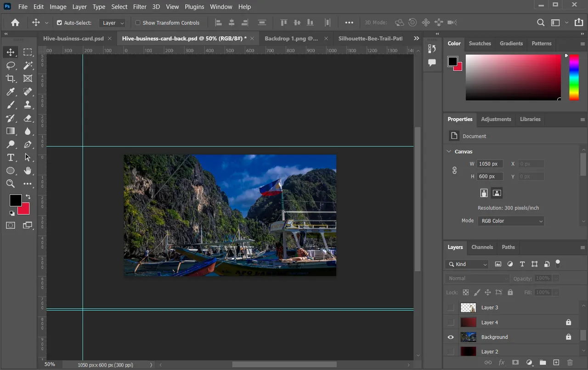Open the Image menu
Image resolution: width=588 pixels, height=370 pixels.
point(58,6)
